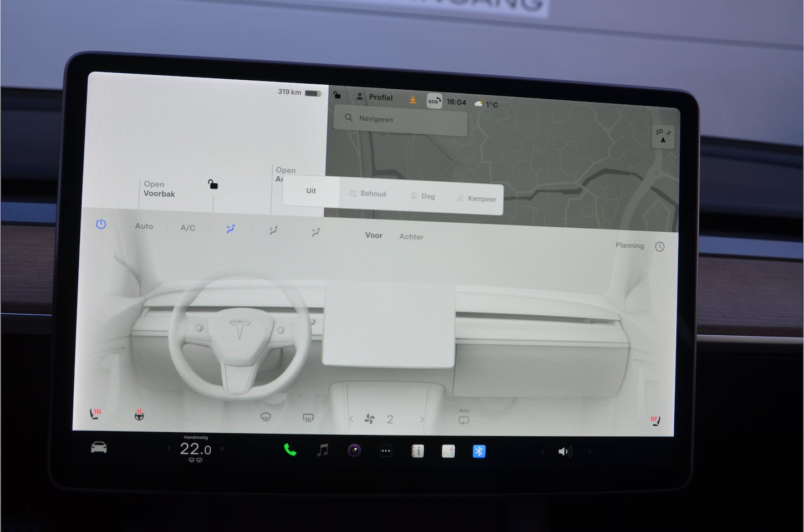Open the Bluetooth settings icon
Viewport: 804px width, 532px height.
pyautogui.click(x=479, y=452)
